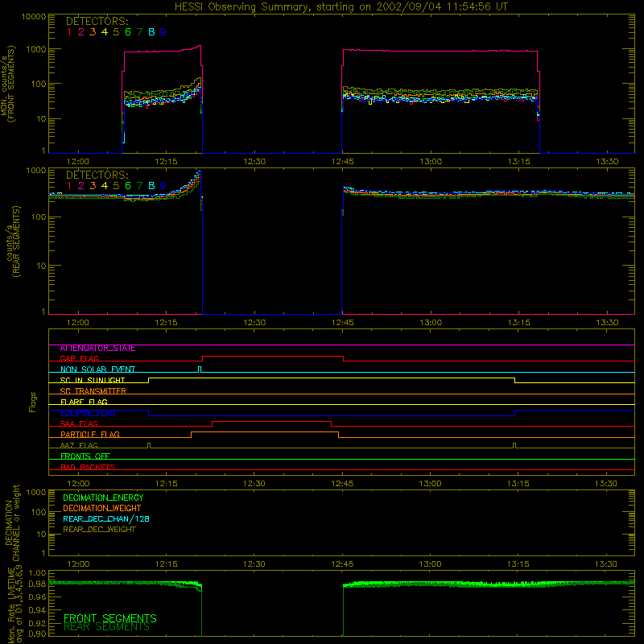Select the FRONTS_OFF flag label
The width and height of the screenshot is (644, 644).
(x=85, y=456)
